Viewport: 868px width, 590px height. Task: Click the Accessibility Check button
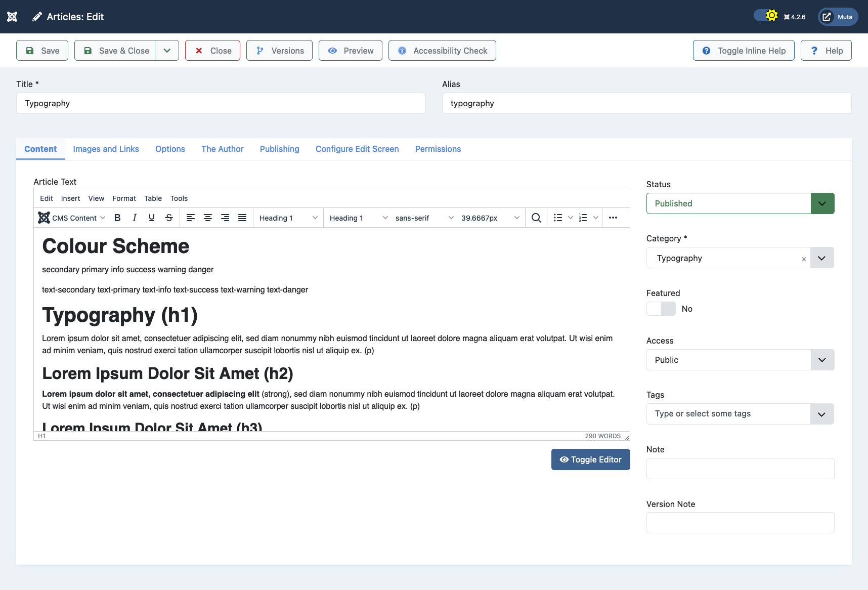coord(442,51)
